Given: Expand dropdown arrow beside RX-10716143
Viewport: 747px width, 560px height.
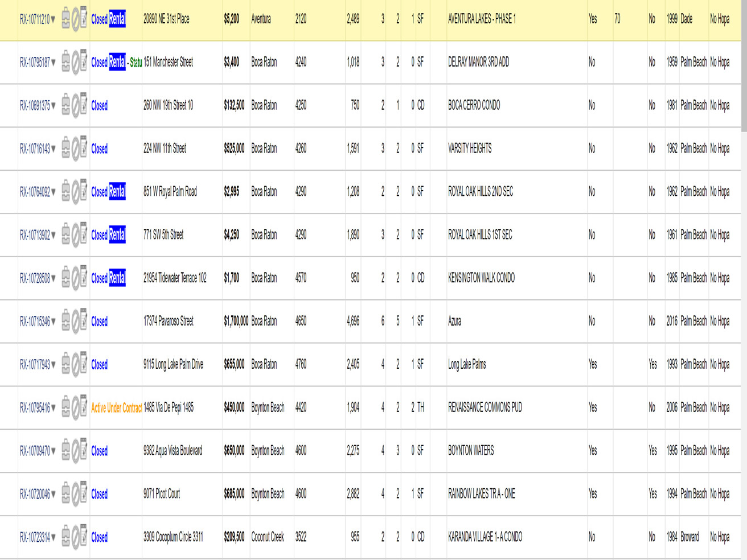Looking at the screenshot, I should coord(54,149).
